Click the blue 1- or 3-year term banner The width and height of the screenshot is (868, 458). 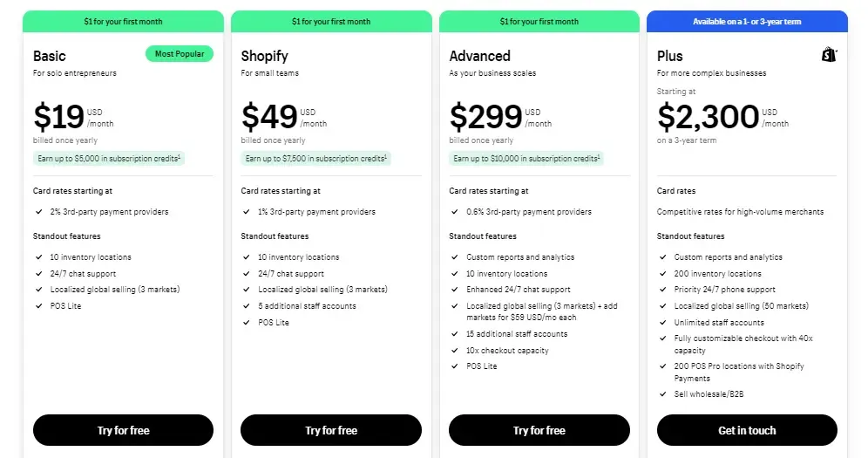(747, 22)
